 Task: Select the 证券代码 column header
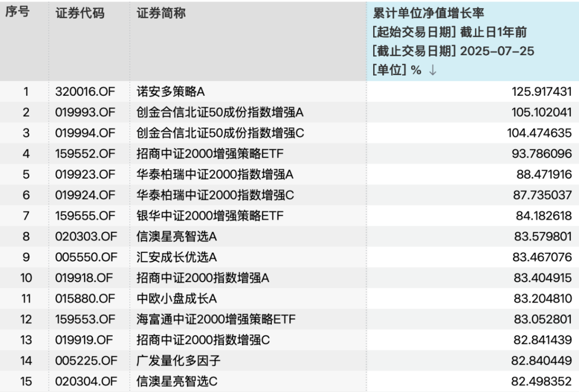(x=79, y=13)
